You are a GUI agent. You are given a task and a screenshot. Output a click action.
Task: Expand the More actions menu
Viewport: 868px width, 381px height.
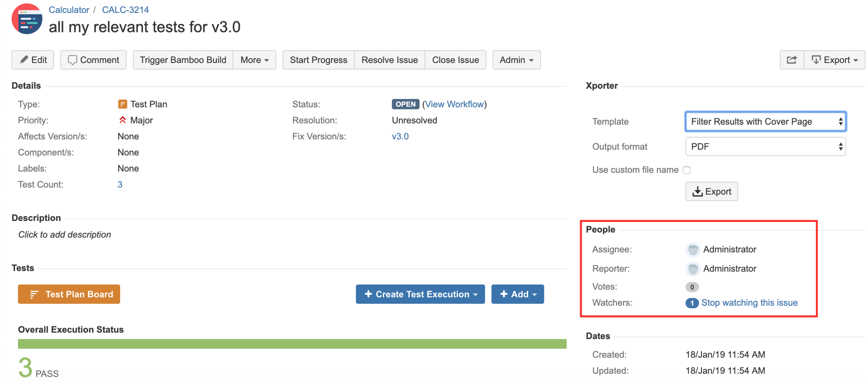tap(255, 60)
